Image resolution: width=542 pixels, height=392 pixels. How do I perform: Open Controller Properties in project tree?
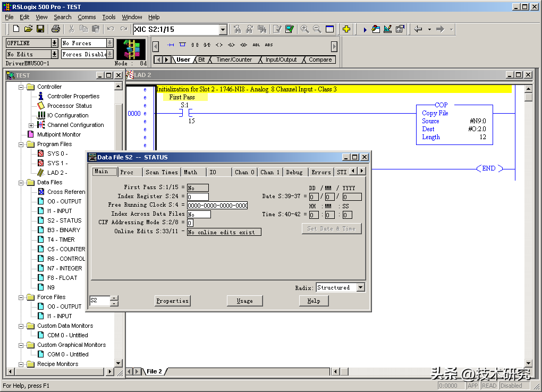[x=73, y=96]
